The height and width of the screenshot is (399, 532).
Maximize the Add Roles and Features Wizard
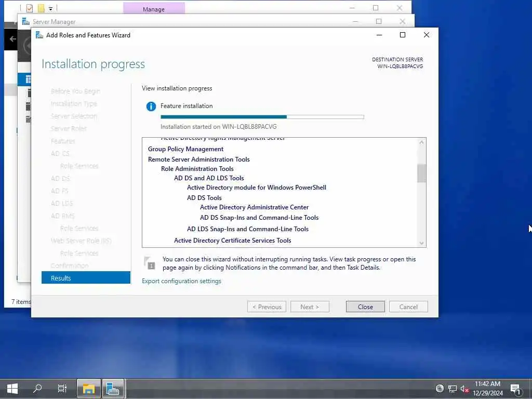tap(403, 35)
